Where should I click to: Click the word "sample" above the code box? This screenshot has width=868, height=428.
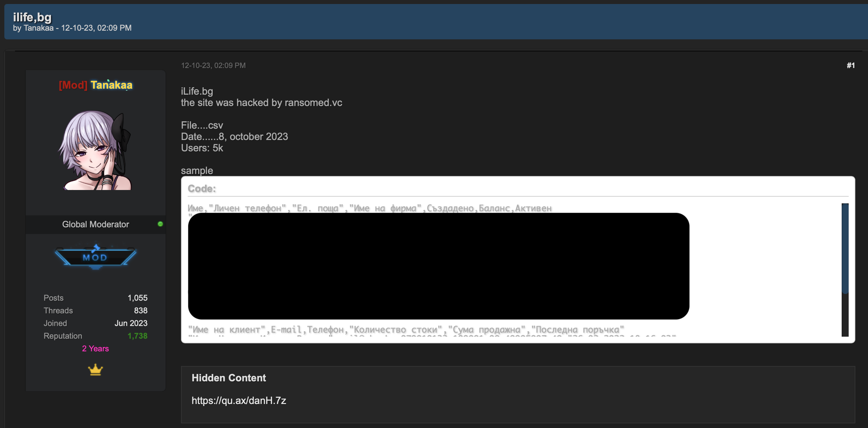point(197,171)
